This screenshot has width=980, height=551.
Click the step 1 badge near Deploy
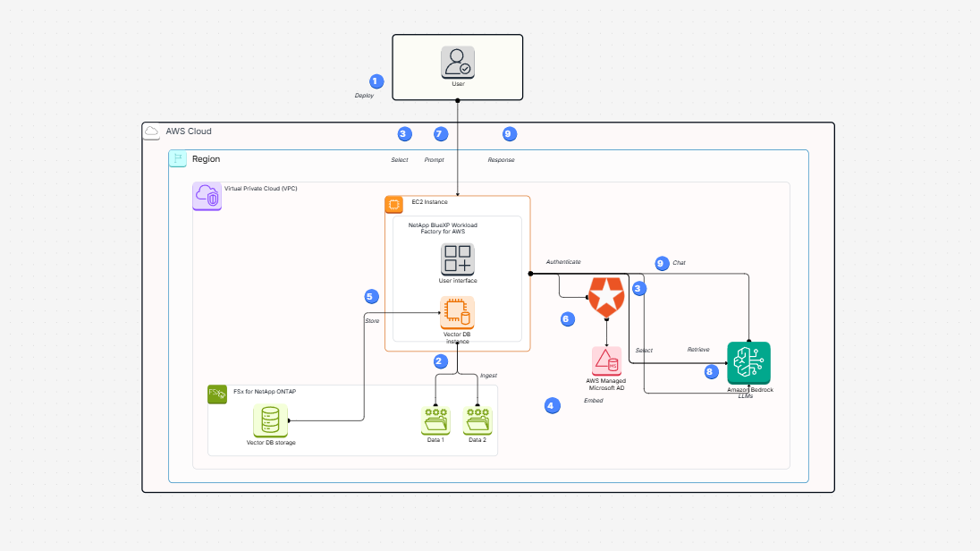[376, 81]
